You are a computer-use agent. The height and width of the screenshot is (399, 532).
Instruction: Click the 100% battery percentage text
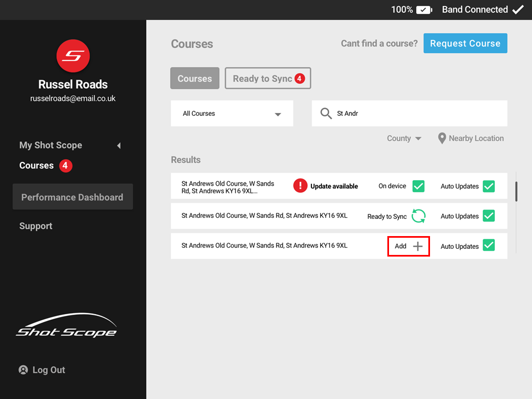(x=402, y=9)
